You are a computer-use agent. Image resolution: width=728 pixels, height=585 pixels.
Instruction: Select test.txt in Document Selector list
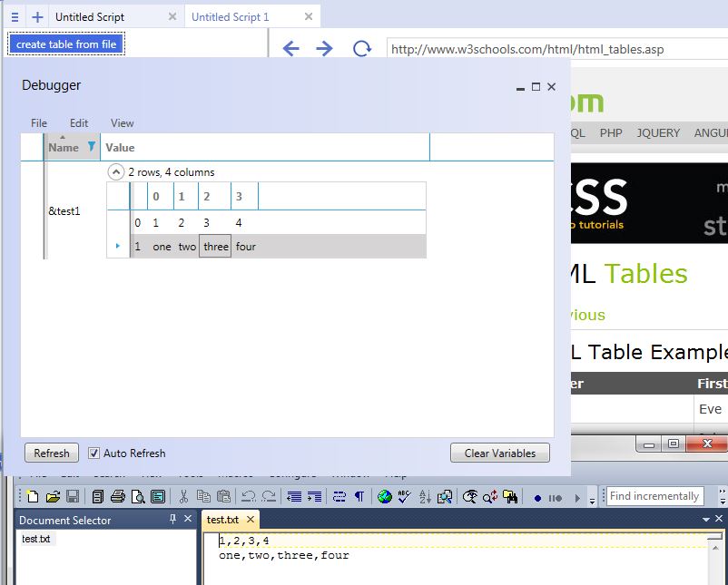36,539
